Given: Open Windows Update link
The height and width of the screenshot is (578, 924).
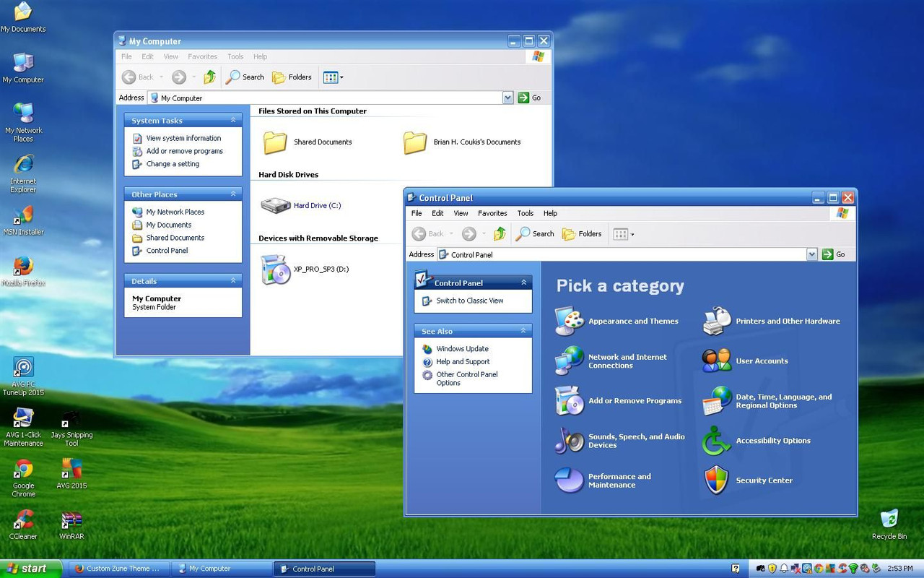Looking at the screenshot, I should point(462,349).
